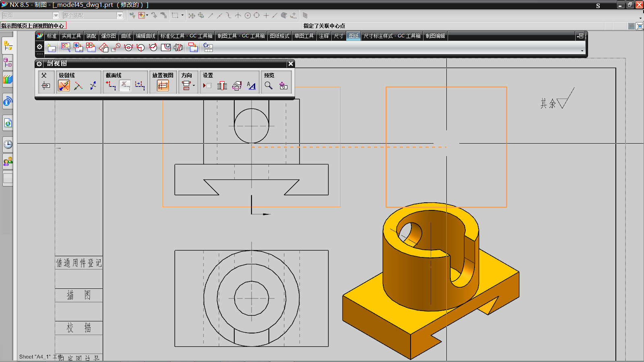Open the 尺寸 tab
The width and height of the screenshot is (644, 362).
(x=339, y=36)
